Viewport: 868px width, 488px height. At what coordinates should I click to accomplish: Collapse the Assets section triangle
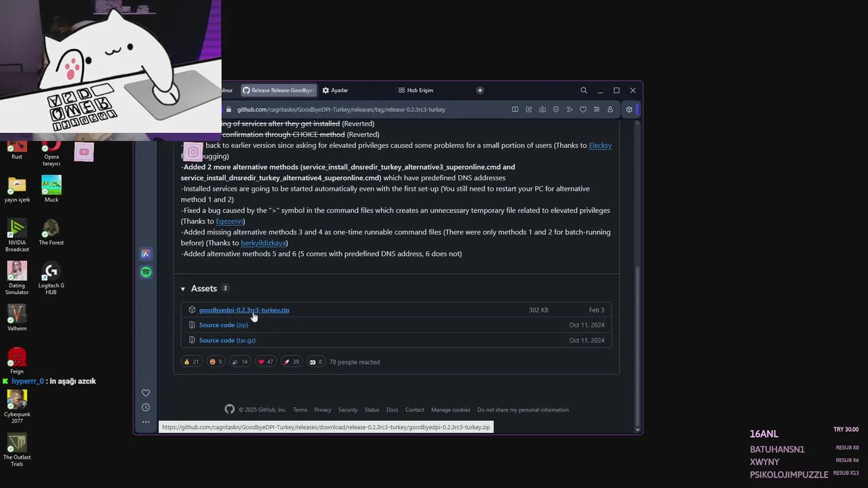[183, 289]
